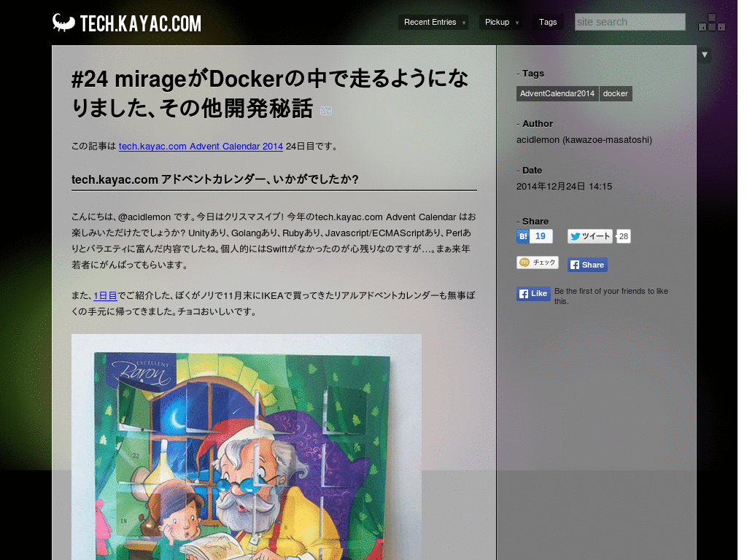The height and width of the screenshot is (560, 747).
Task: Share the article on Facebook
Action: [587, 265]
